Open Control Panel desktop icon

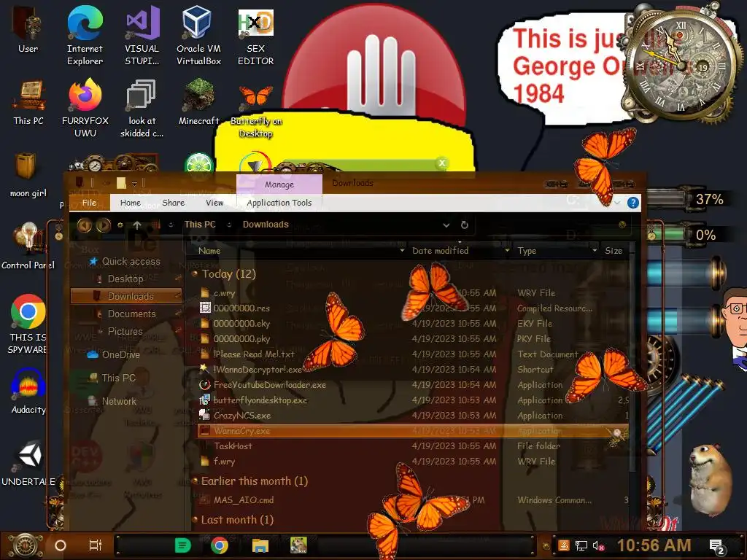pos(28,246)
